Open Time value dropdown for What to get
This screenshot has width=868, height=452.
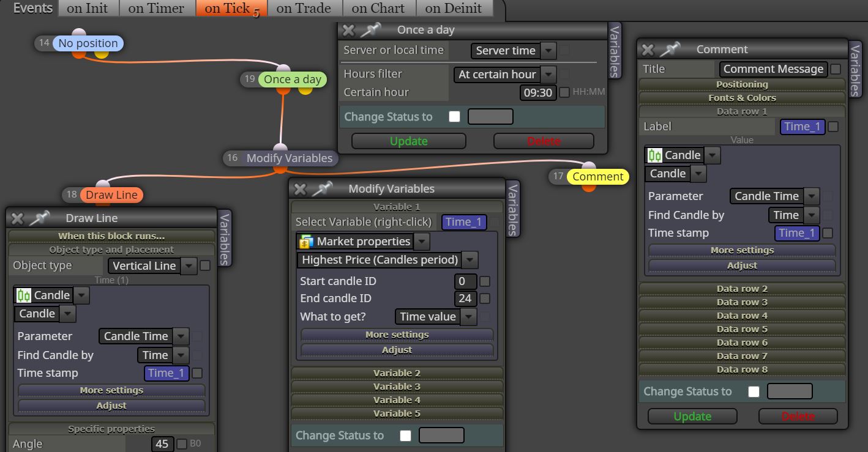(468, 317)
